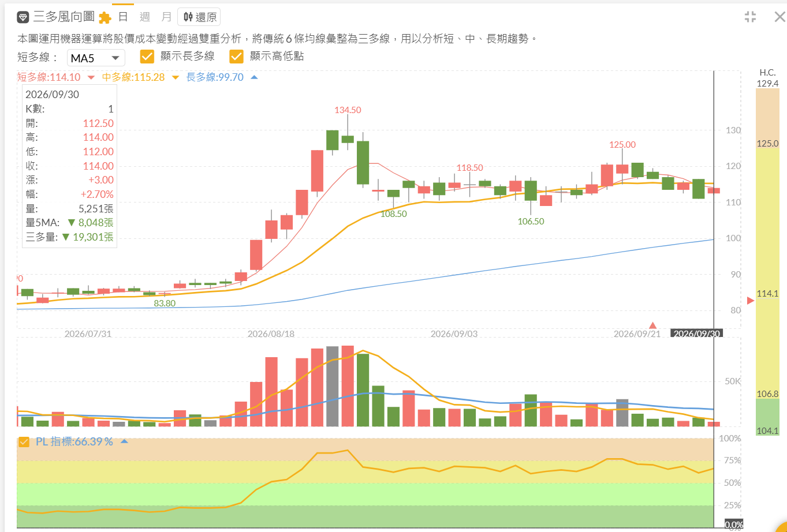Select the 日 daily tab

pos(123,17)
